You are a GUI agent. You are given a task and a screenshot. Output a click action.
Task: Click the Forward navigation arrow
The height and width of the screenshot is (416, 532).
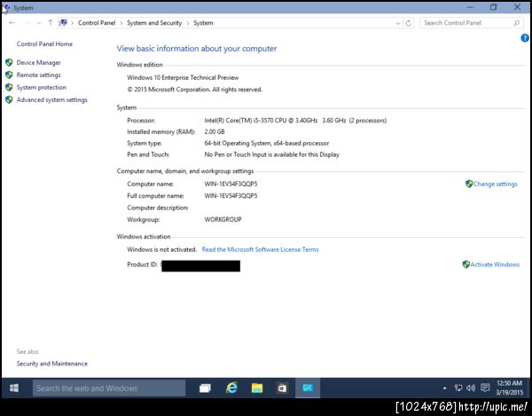point(27,23)
